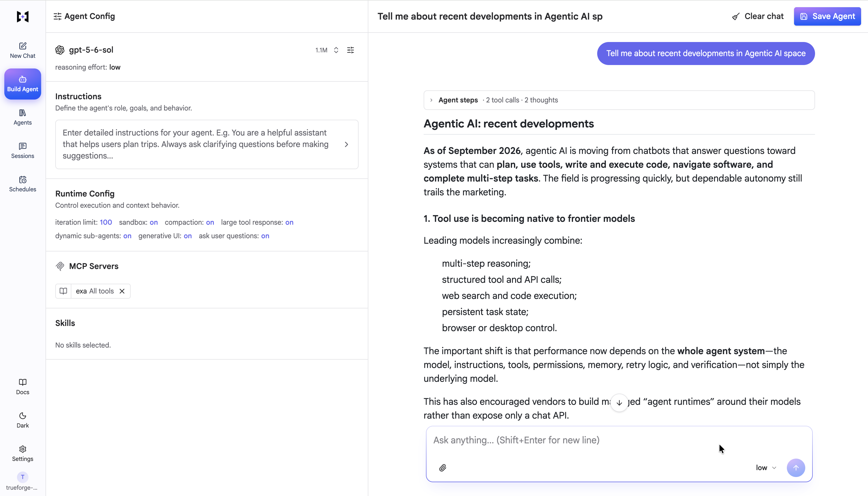Click the chat title in the header
Screen dimensions: 868x496
[x=490, y=16]
